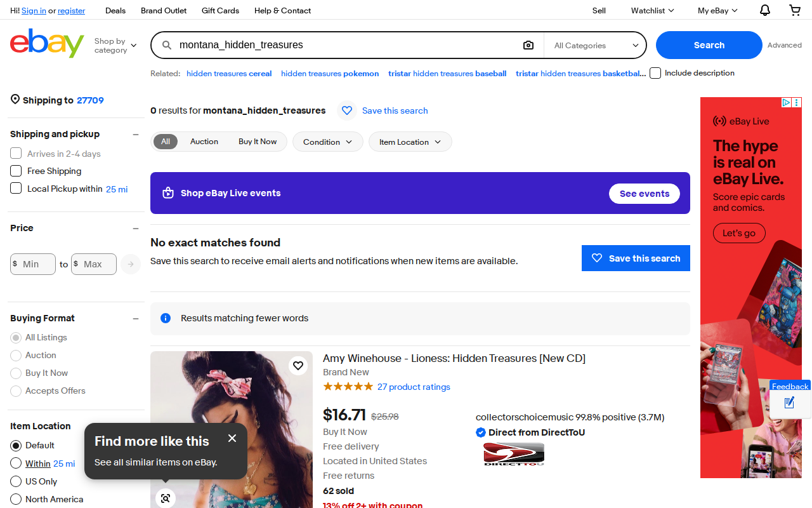Check the Include description box
812x508 pixels.
coord(655,73)
